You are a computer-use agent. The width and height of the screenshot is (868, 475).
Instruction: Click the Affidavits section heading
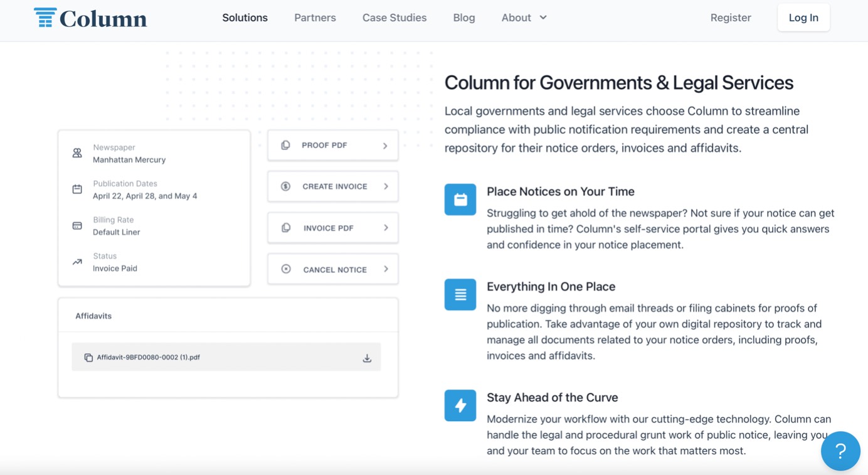point(93,316)
